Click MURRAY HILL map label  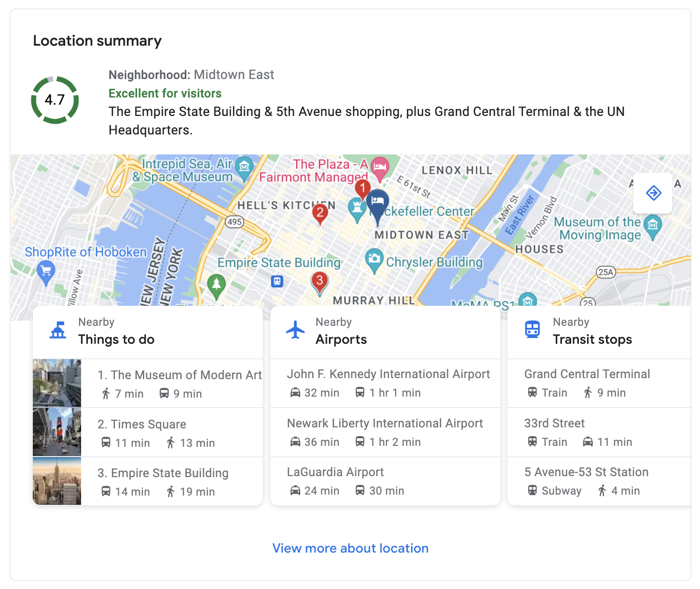click(x=374, y=300)
